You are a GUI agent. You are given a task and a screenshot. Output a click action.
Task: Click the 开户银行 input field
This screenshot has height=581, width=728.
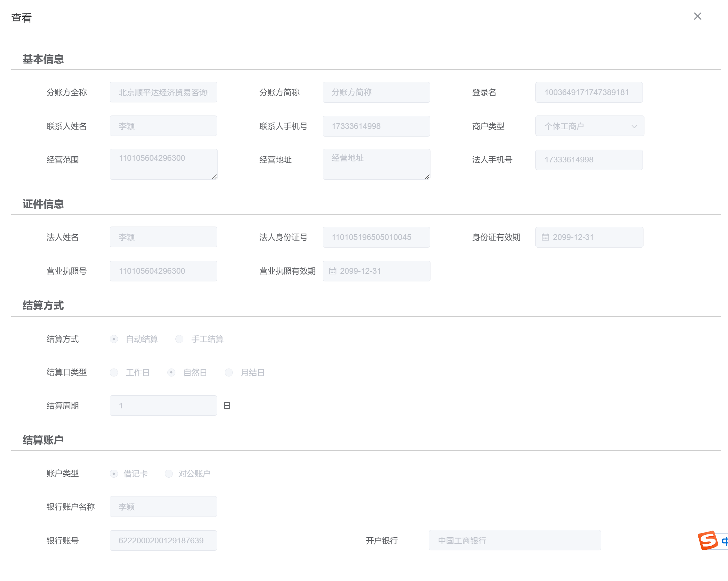pos(514,540)
